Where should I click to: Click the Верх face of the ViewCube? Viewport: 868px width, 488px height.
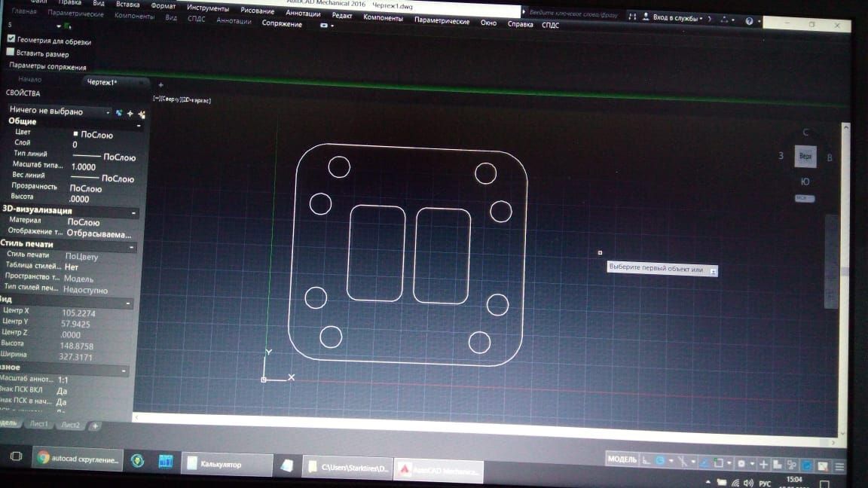click(x=805, y=157)
